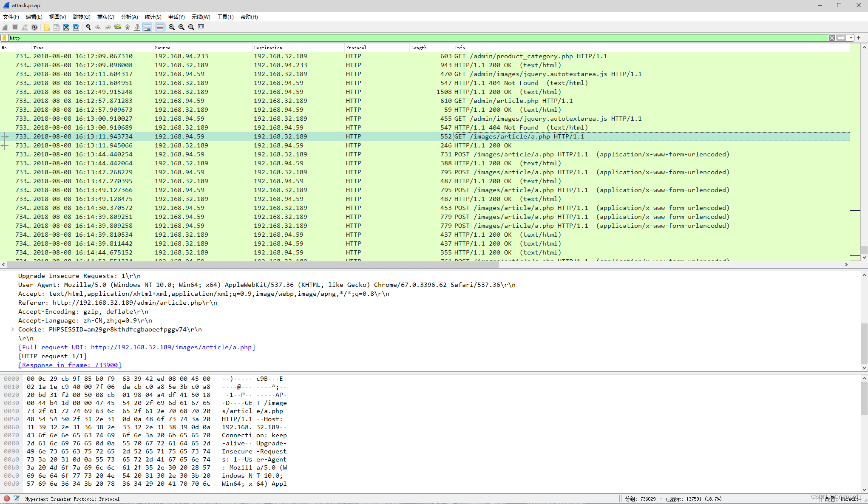Viewport: 868px width, 504px height.
Task: Clear the http display filter
Action: [x=832, y=38]
